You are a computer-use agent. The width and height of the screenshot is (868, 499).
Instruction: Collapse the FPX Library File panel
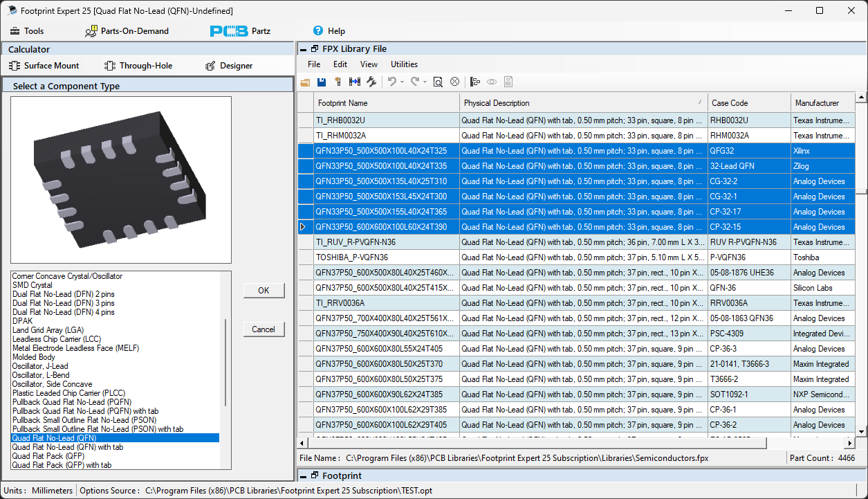pos(303,49)
